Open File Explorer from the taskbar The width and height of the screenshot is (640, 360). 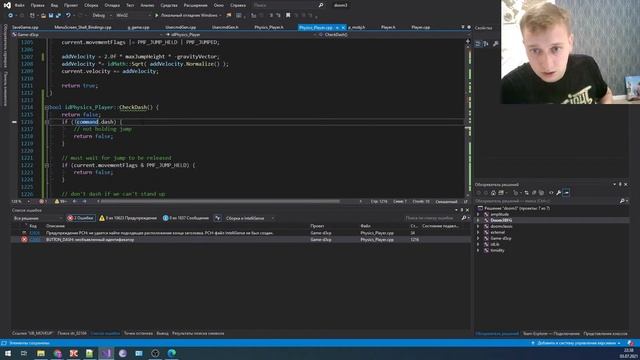(x=41, y=353)
